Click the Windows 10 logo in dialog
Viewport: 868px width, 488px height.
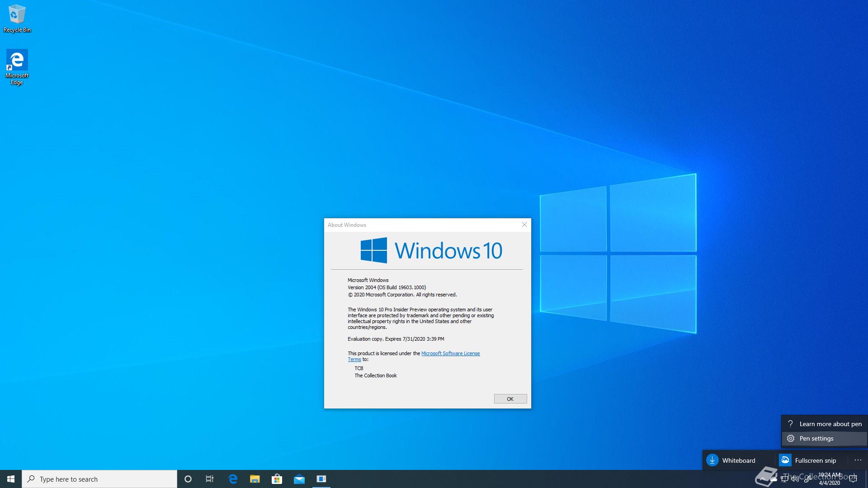431,250
